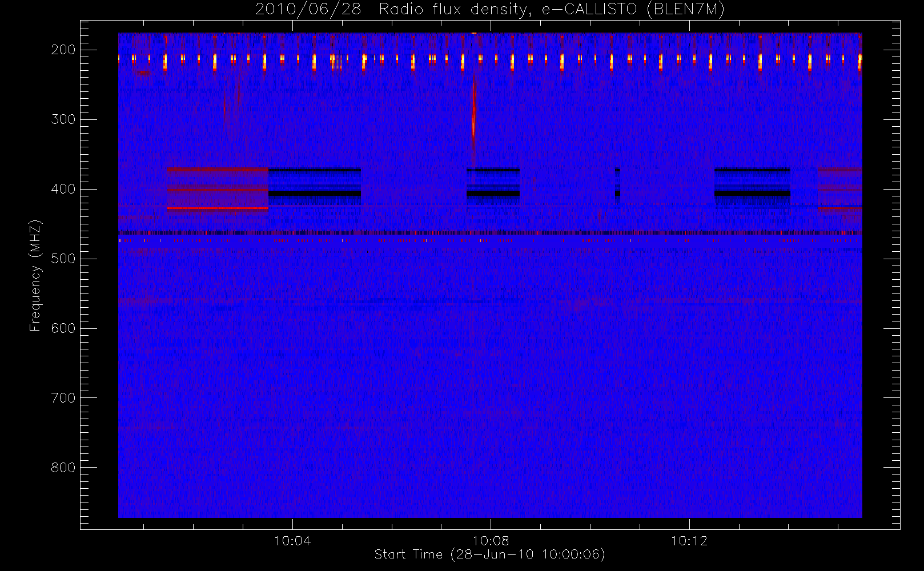The width and height of the screenshot is (924, 571).
Task: Click the 400 frequency axis label
Action: pyautogui.click(x=63, y=189)
